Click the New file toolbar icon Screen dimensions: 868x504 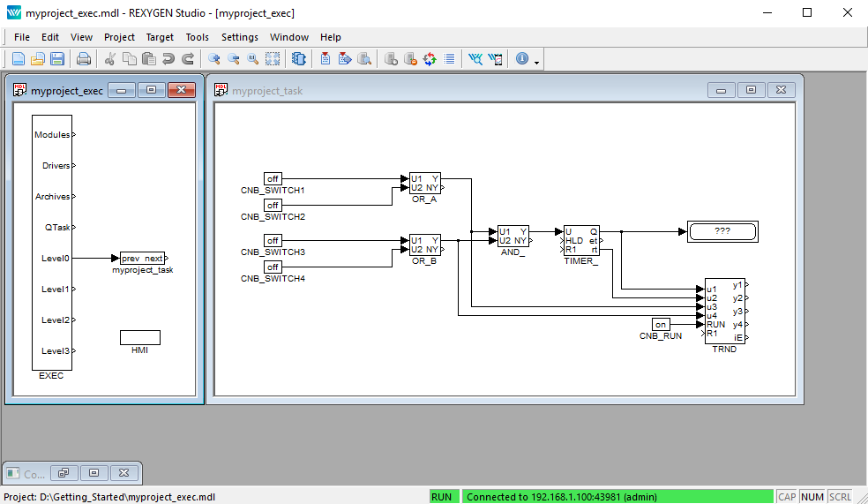19,59
